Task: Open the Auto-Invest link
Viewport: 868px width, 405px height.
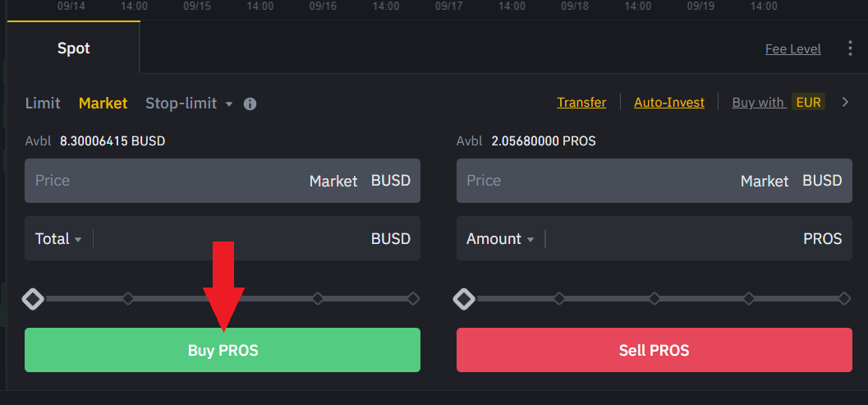Action: tap(668, 103)
